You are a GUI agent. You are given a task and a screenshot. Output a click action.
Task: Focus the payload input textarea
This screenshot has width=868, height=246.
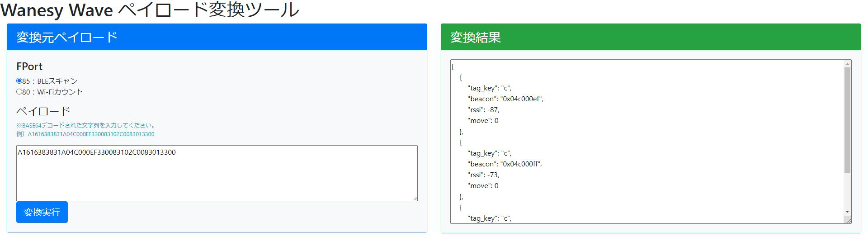[217, 173]
